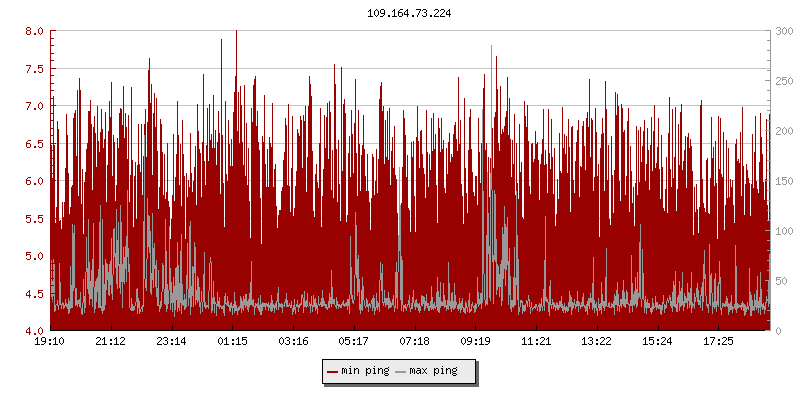Click the 01:15 time axis label
Image resolution: width=800 pixels, height=400 pixels.
(x=233, y=342)
